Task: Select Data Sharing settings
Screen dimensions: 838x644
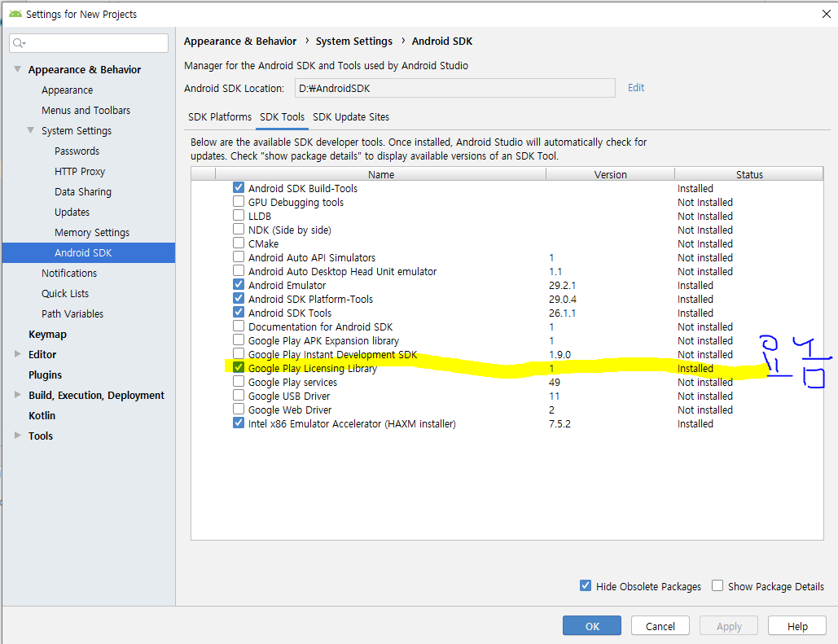Action: pyautogui.click(x=83, y=191)
